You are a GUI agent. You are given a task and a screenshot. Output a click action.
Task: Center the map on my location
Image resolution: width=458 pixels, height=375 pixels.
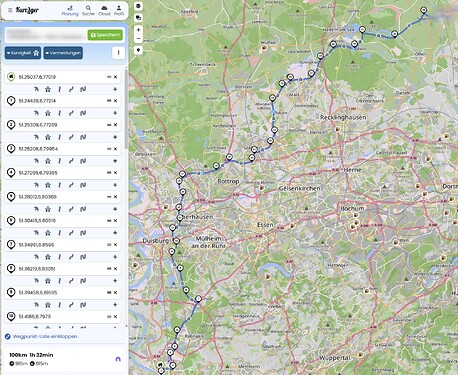pos(138,50)
